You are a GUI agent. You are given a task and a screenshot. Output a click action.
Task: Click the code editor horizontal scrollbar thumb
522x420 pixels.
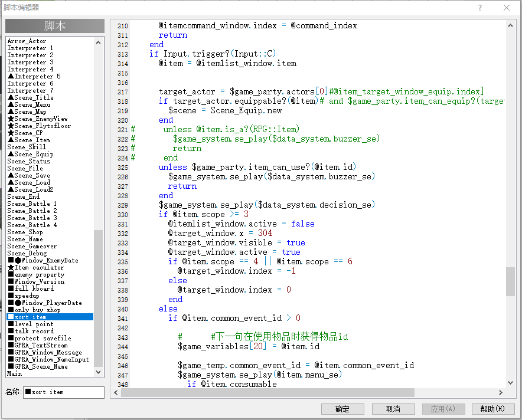[267, 392]
